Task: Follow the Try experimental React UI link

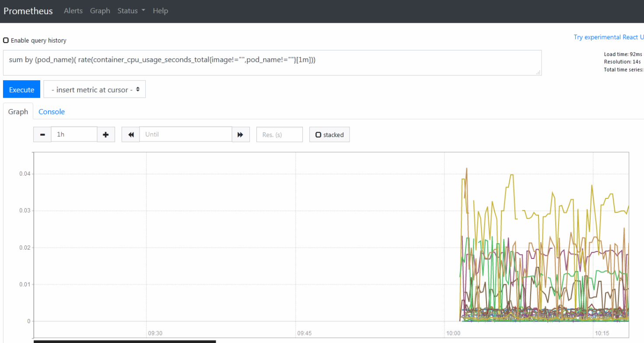Action: [609, 37]
